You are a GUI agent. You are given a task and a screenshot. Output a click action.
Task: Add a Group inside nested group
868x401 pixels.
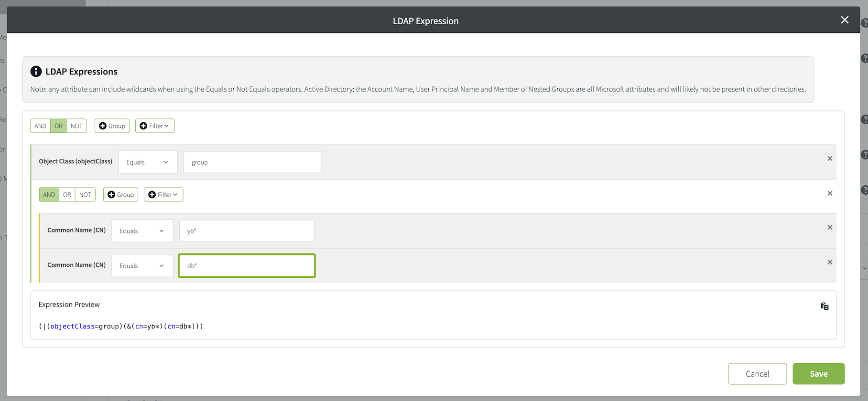120,195
